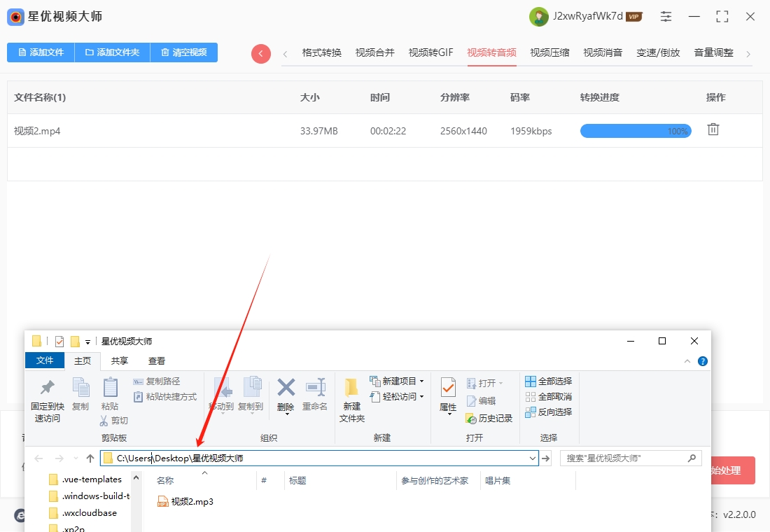Click Edit (编辑) in the ribbon

482,401
